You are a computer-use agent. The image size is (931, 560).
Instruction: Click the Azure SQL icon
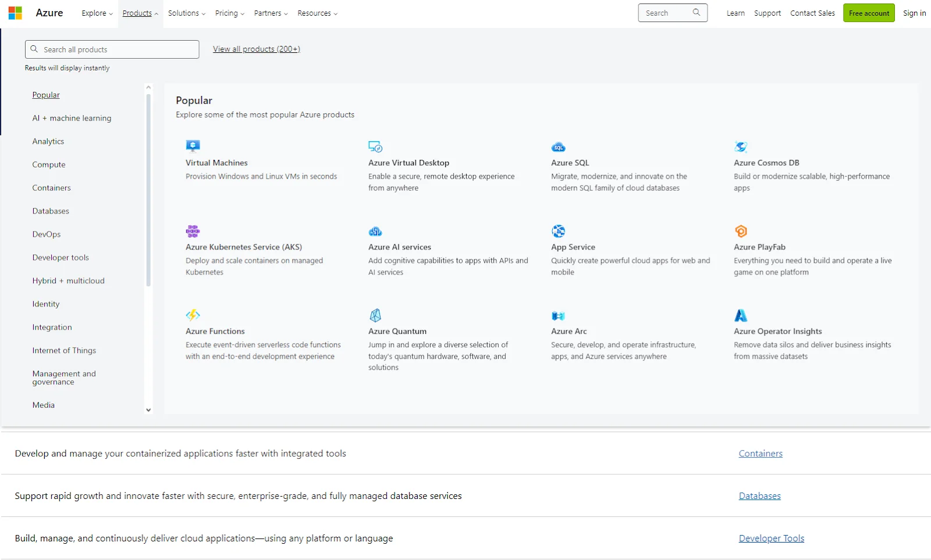558,147
